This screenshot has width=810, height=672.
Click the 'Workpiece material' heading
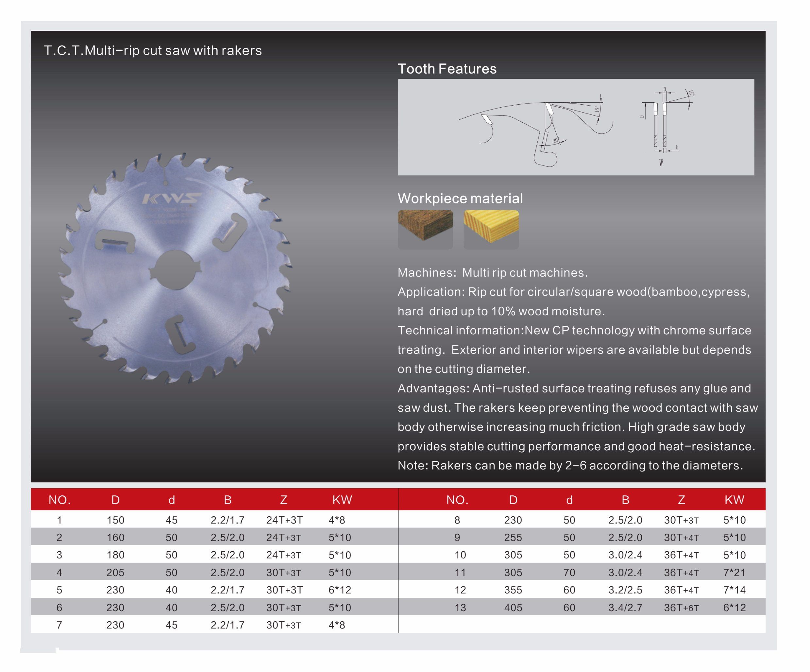[x=460, y=198]
